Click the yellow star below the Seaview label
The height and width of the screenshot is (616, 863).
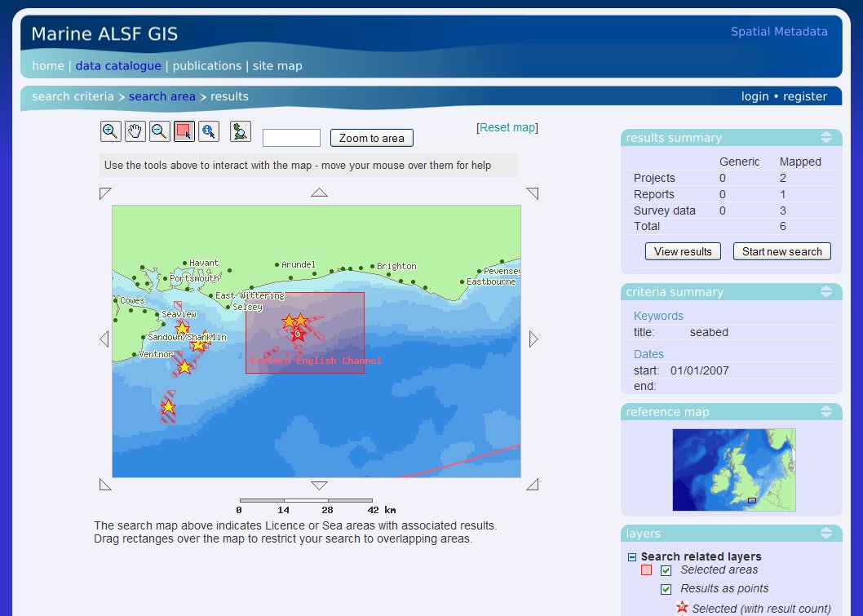tap(182, 329)
